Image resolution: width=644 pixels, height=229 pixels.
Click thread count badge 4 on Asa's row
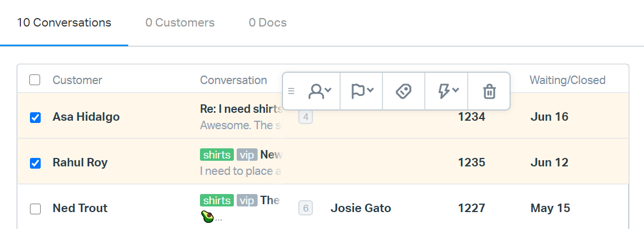pos(306,117)
